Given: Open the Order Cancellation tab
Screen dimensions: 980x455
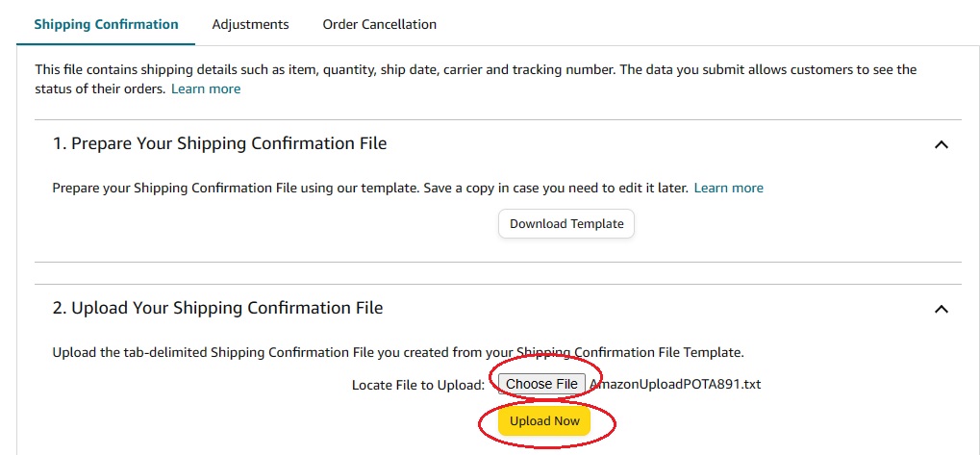Looking at the screenshot, I should (x=379, y=24).
